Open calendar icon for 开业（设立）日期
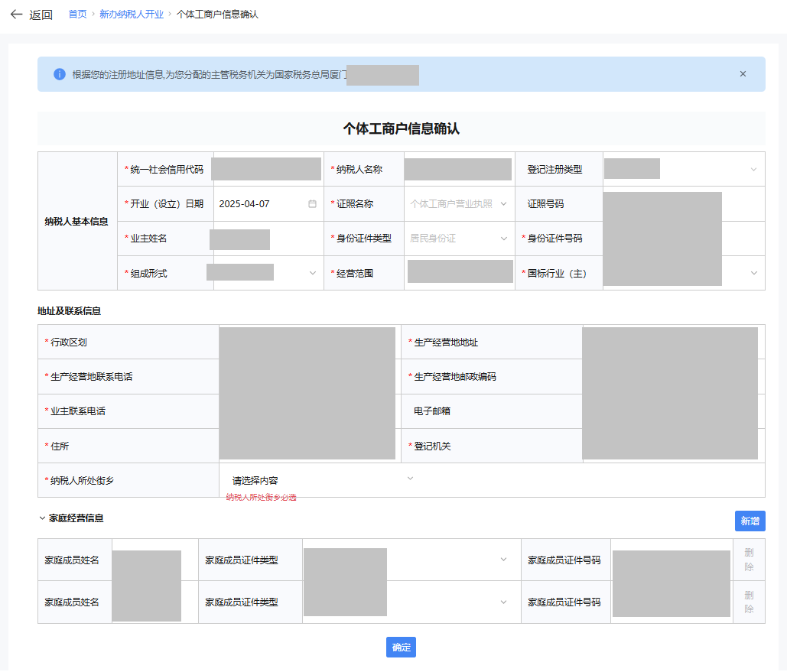 coord(312,204)
